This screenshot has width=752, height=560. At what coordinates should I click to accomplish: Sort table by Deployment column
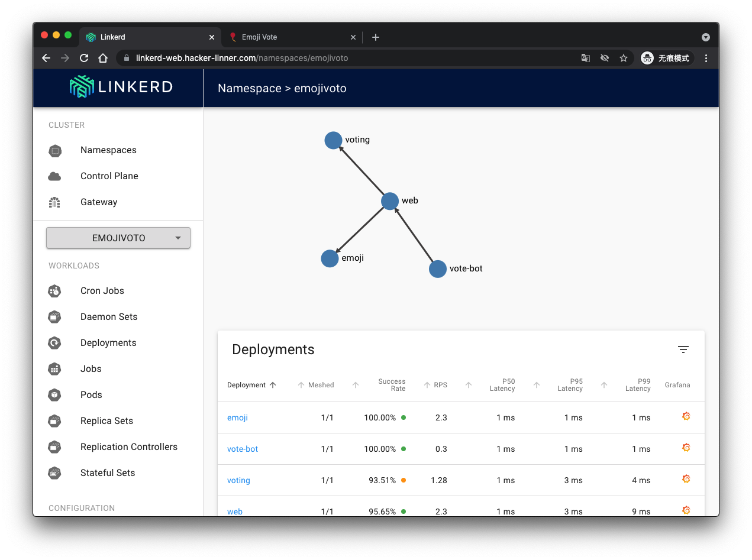[x=251, y=385]
